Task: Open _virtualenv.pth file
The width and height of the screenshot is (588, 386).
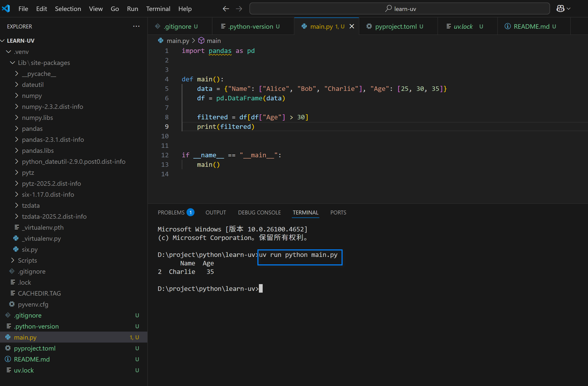Action: click(x=74, y=227)
